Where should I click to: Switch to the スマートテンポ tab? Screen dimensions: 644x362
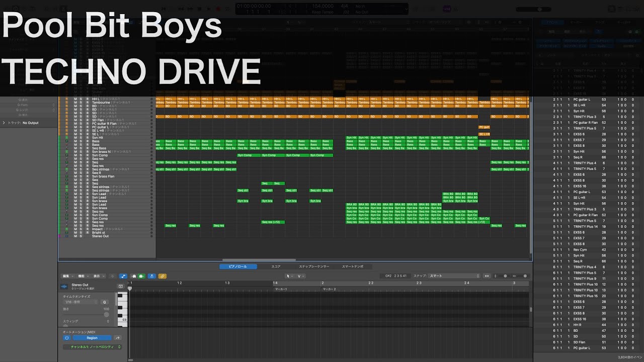pos(353,266)
